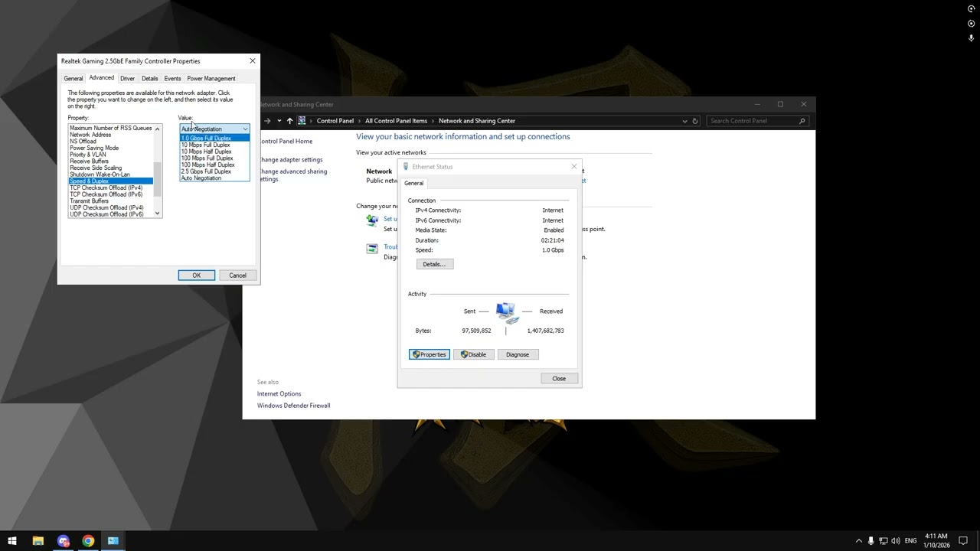980x551 pixels.
Task: Refresh the Network and Sharing Center window
Action: (695, 121)
